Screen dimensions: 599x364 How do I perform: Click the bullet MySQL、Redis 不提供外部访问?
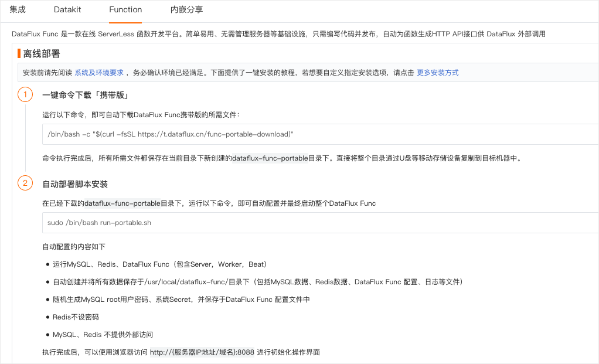coord(103,335)
